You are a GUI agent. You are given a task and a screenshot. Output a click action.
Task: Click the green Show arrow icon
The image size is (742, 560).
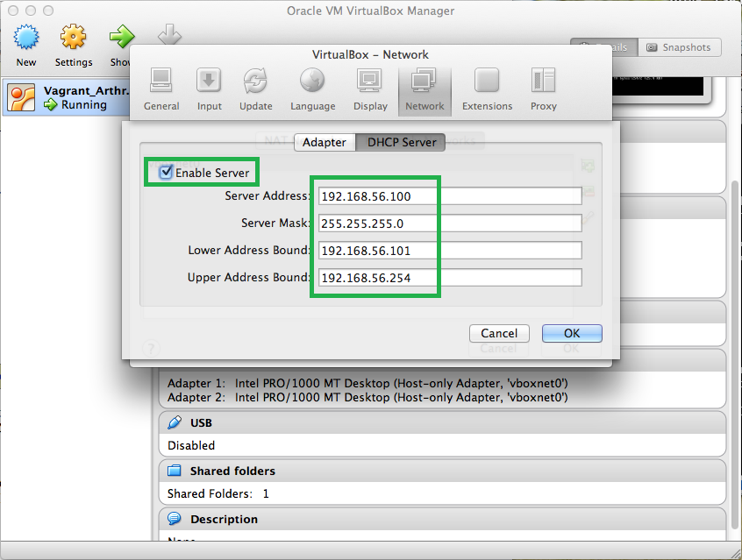coord(121,37)
